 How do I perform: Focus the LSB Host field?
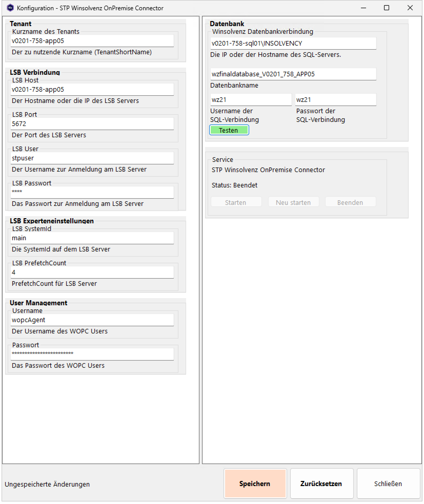pos(92,89)
